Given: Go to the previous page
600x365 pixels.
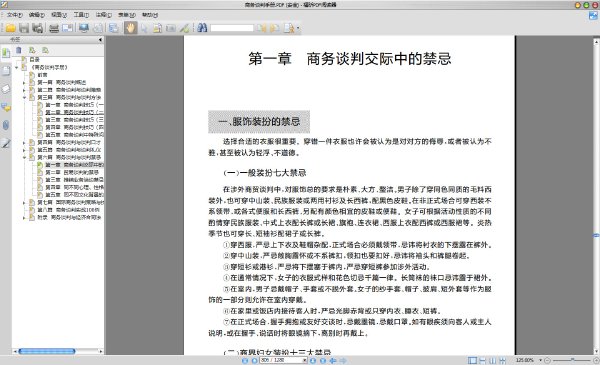Looking at the screenshot, I should (x=254, y=360).
